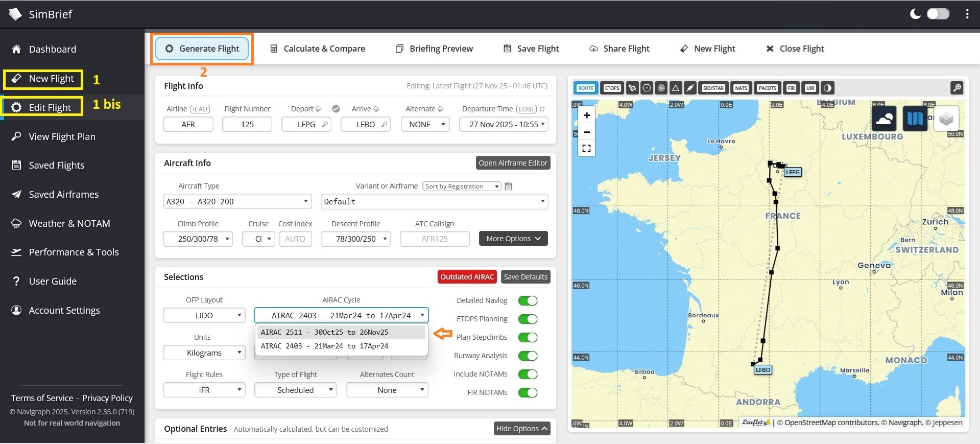Click the Open Airframe Editor button
This screenshot has width=980, height=444.
(x=513, y=163)
